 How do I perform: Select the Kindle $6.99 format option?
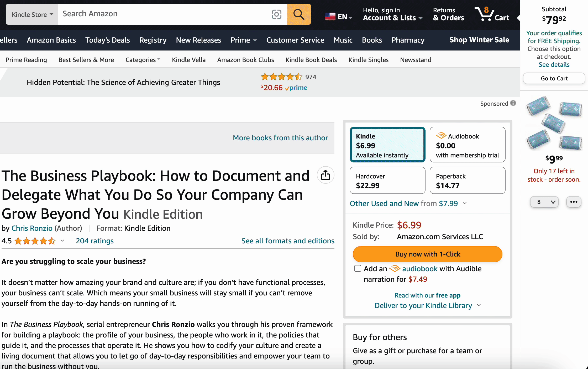click(387, 145)
